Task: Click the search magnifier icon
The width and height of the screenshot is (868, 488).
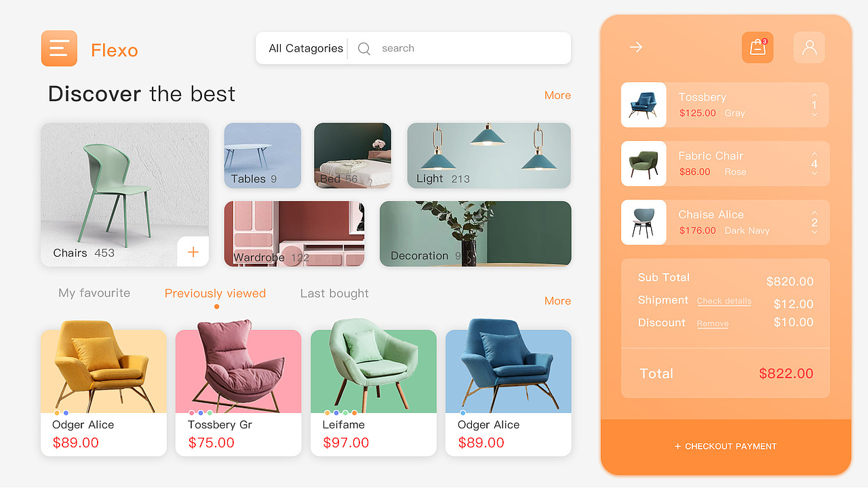Action: pos(364,49)
